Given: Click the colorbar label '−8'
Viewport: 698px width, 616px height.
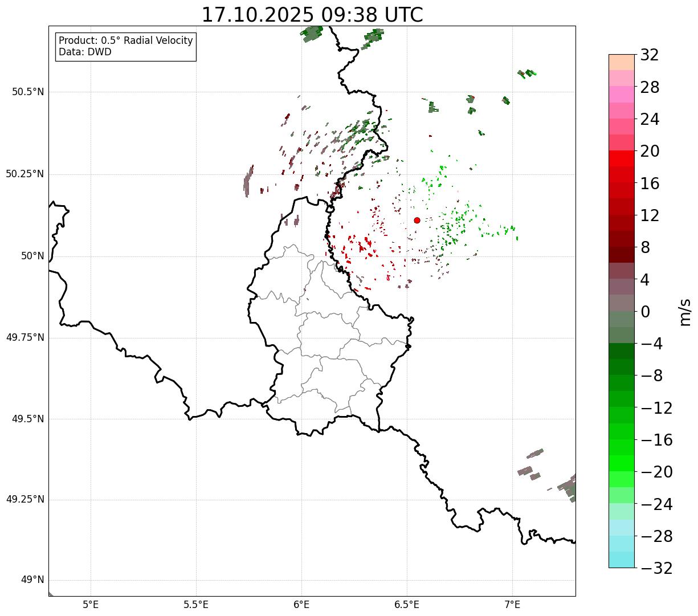Looking at the screenshot, I should pos(651,376).
